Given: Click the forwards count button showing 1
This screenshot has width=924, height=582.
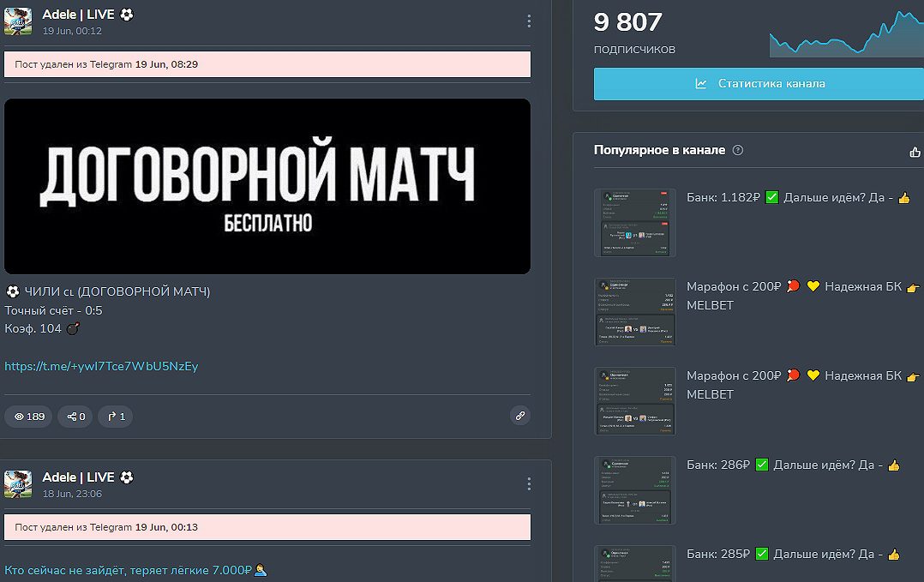Looking at the screenshot, I should pos(116,417).
